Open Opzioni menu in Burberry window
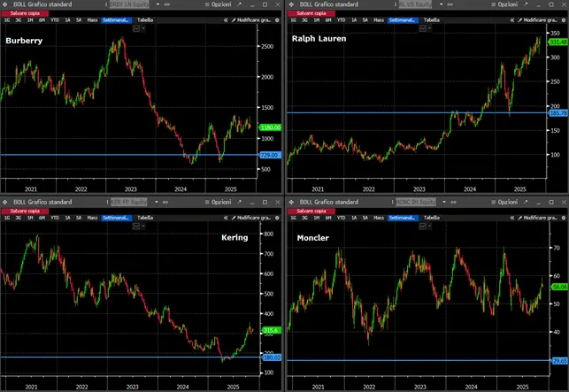 218,4
